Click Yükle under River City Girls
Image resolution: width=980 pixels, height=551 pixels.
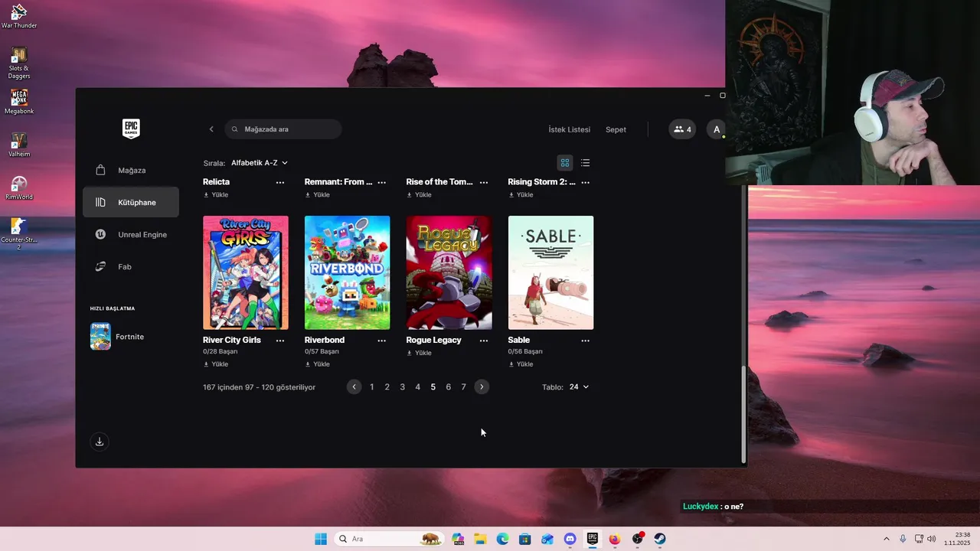click(x=216, y=364)
